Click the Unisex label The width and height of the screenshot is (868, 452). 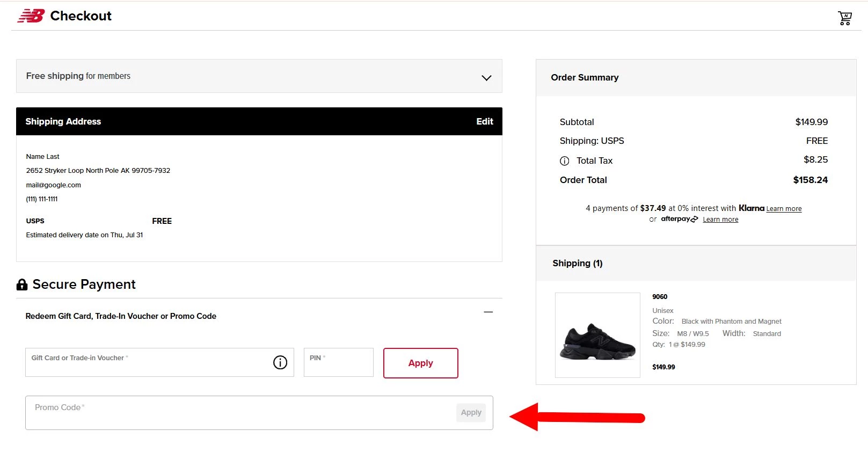point(662,311)
